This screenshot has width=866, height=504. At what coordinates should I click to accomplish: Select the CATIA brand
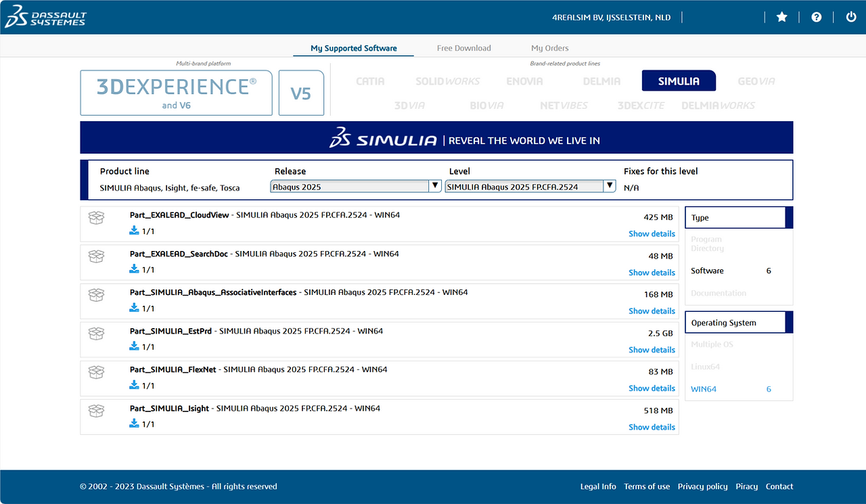coord(370,81)
